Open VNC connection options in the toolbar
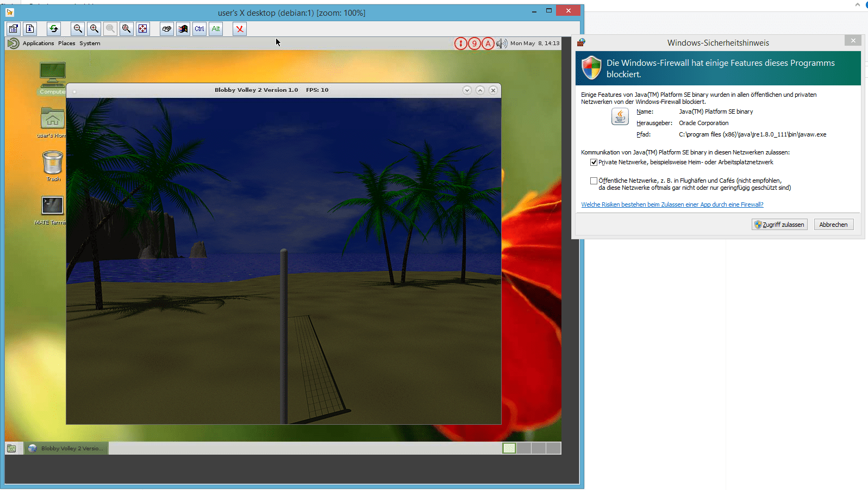 pyautogui.click(x=14, y=29)
